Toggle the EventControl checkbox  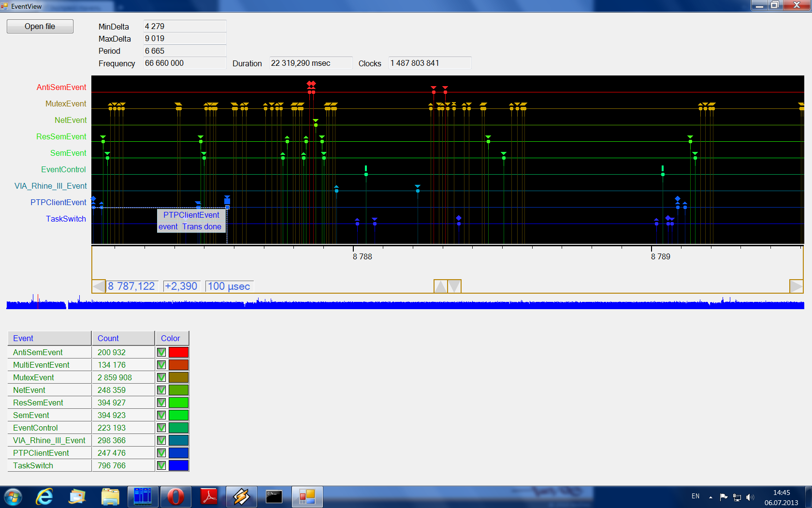[x=161, y=428]
